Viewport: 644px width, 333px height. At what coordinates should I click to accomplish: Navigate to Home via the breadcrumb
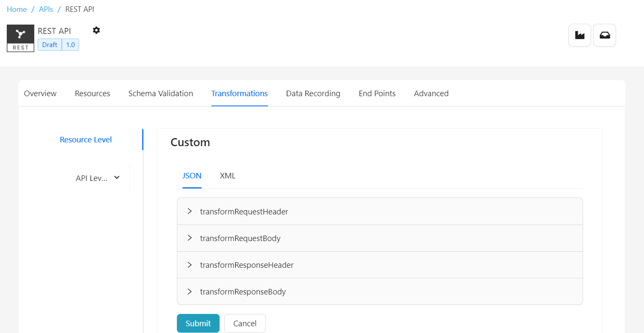(17, 9)
